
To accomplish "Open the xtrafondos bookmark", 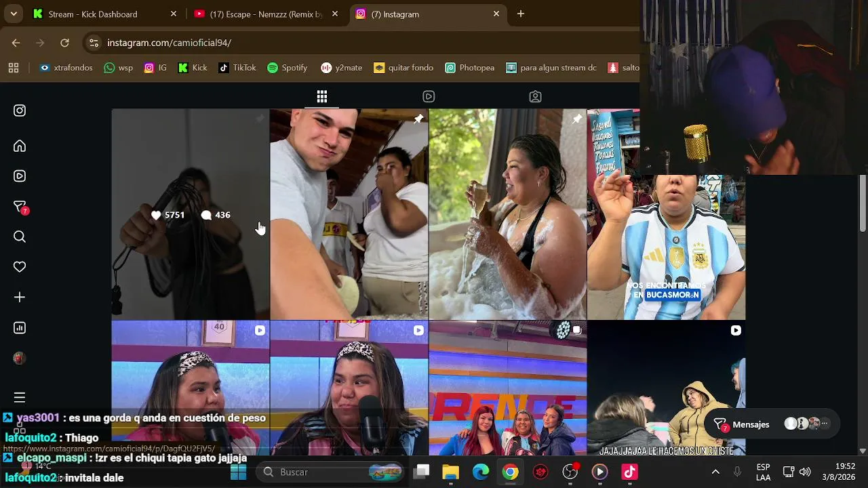I will (66, 68).
